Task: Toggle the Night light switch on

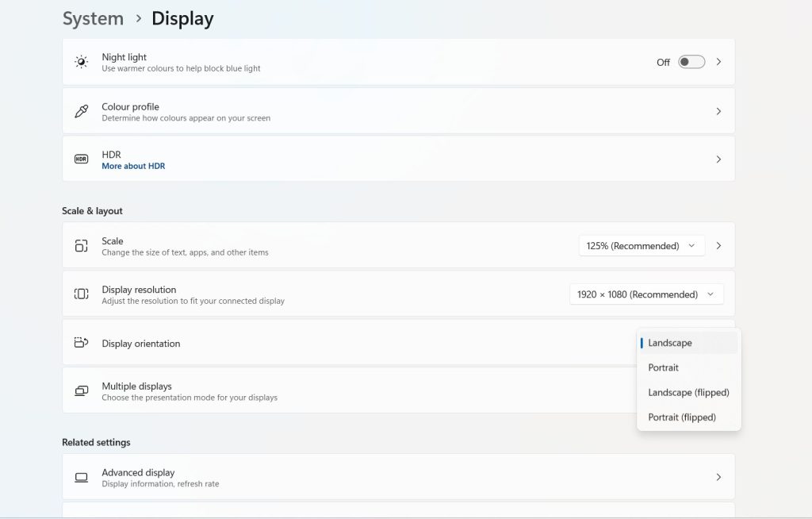Action: coord(691,62)
